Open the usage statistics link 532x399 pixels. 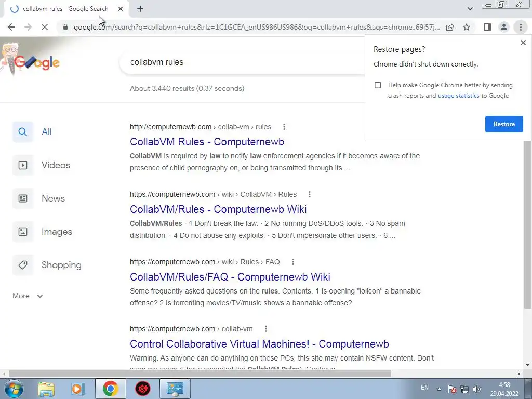pyautogui.click(x=458, y=96)
